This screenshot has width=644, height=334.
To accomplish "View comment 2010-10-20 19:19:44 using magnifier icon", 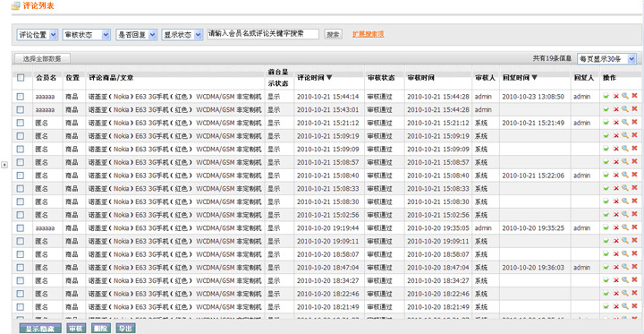I will 625,227.
